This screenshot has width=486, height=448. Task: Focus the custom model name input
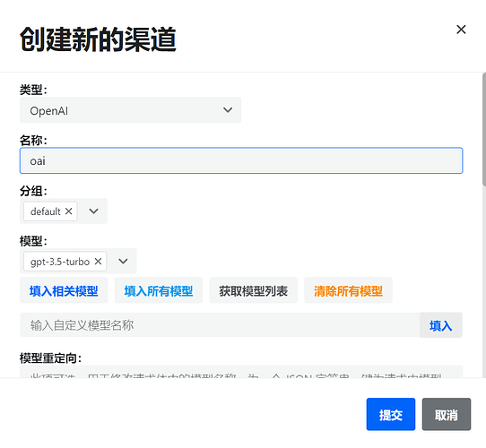(220, 325)
